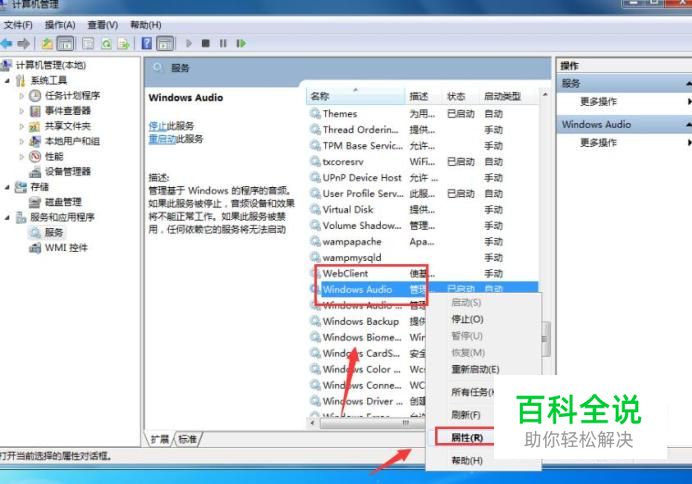Click 更多操作 under Windows Audio in Actions
The width and height of the screenshot is (692, 484).
598,143
